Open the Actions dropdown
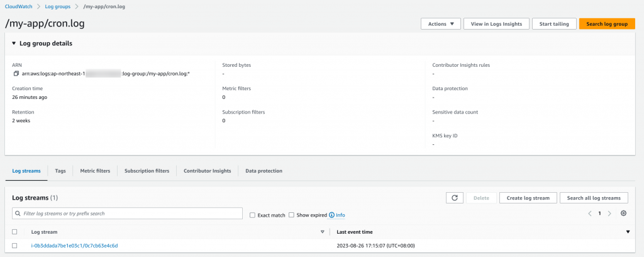 pos(440,24)
